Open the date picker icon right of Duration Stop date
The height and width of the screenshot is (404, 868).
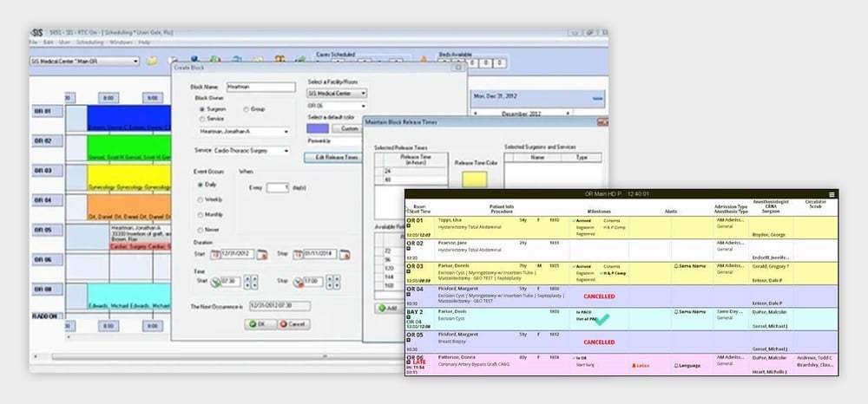[345, 254]
